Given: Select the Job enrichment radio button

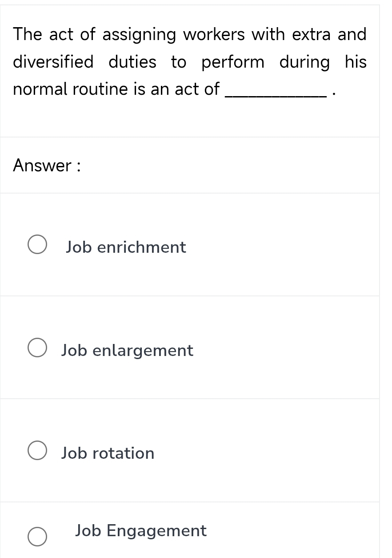Looking at the screenshot, I should (38, 246).
